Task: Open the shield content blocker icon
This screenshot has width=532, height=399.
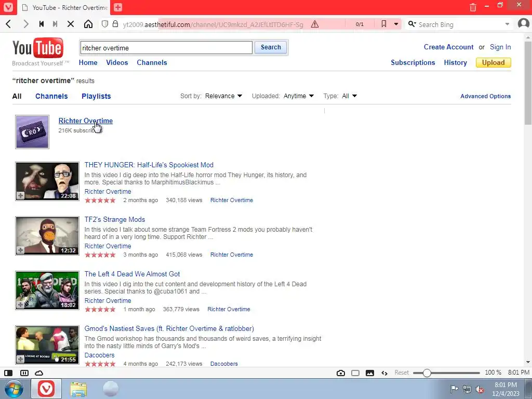Action: click(105, 24)
